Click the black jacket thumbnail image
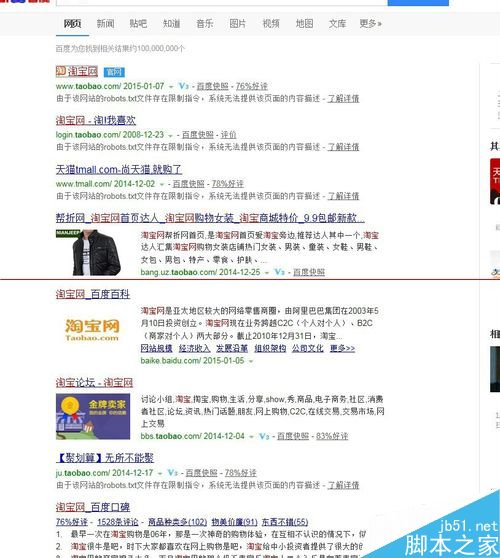 pyautogui.click(x=93, y=253)
